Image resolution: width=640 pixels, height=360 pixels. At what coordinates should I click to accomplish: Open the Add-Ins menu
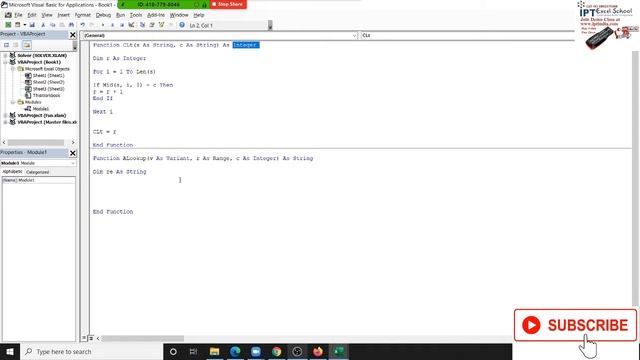(156, 15)
